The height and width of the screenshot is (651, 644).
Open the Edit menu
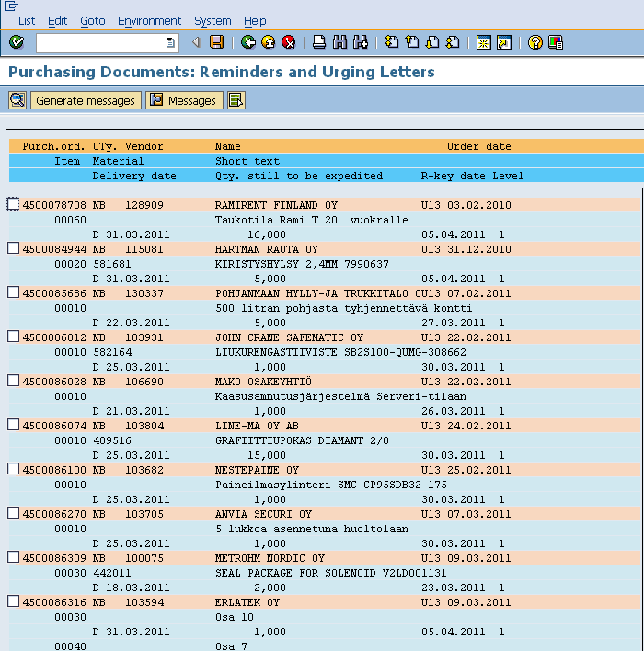(57, 21)
